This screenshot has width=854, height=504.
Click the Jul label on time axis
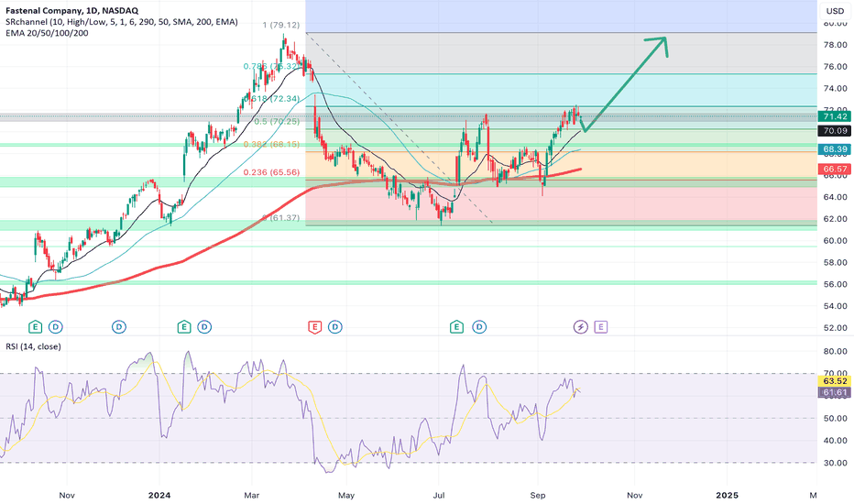click(x=438, y=495)
